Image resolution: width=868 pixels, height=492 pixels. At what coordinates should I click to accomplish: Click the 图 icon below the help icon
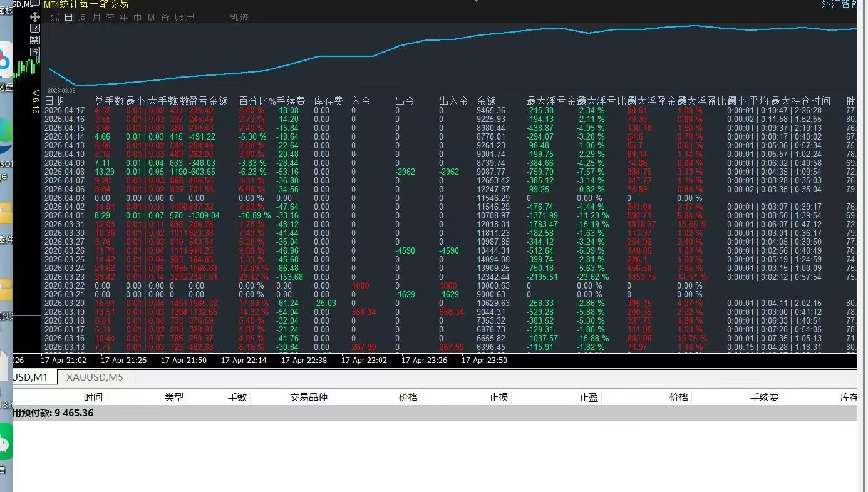click(x=35, y=40)
